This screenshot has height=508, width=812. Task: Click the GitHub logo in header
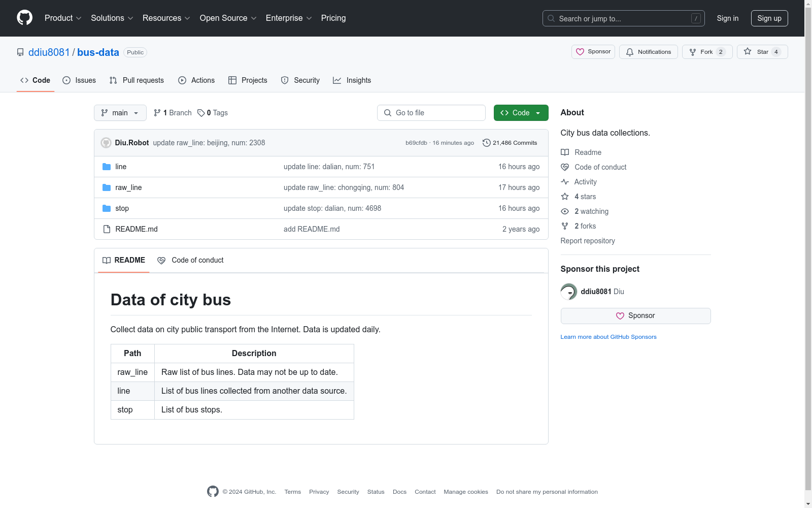[24, 18]
